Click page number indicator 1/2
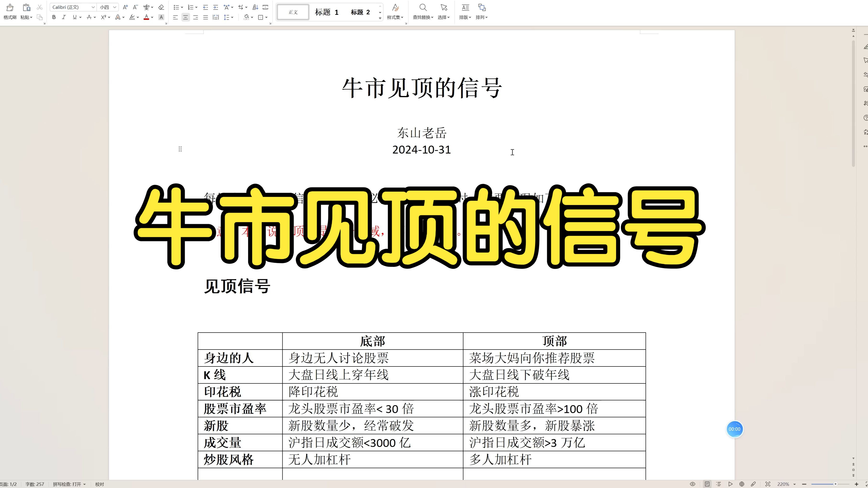 (x=8, y=484)
